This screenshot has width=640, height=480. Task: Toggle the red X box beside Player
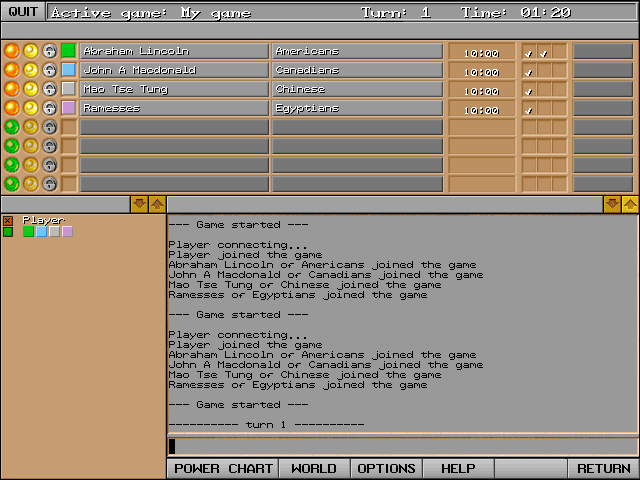point(8,221)
